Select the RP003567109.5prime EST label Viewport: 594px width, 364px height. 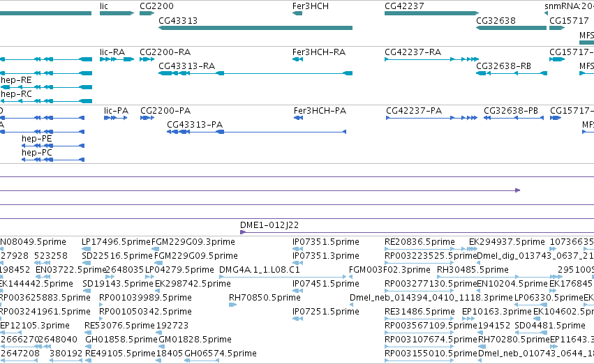click(x=431, y=326)
